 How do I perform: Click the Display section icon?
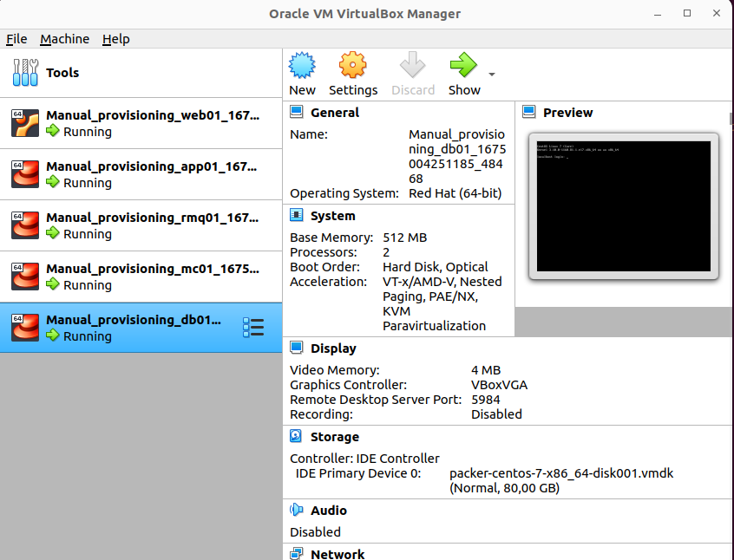pos(297,348)
